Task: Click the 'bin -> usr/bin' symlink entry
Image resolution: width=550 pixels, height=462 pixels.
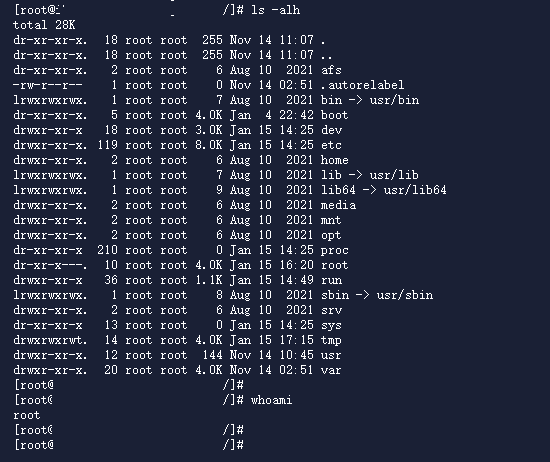Action: coord(370,100)
